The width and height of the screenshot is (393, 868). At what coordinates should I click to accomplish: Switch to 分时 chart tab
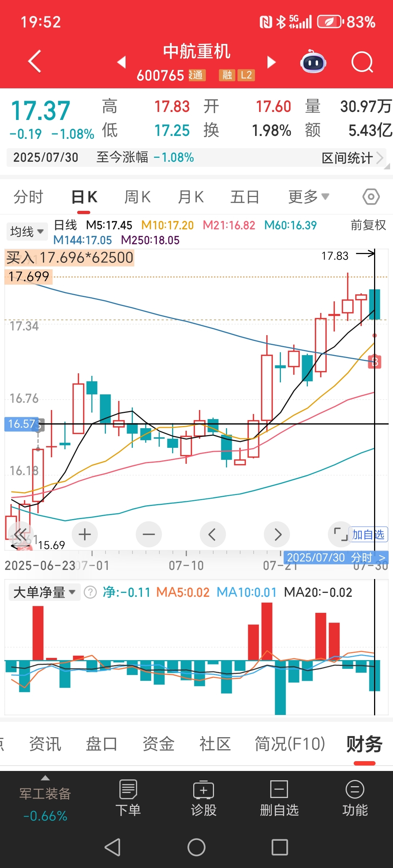pyautogui.click(x=28, y=197)
